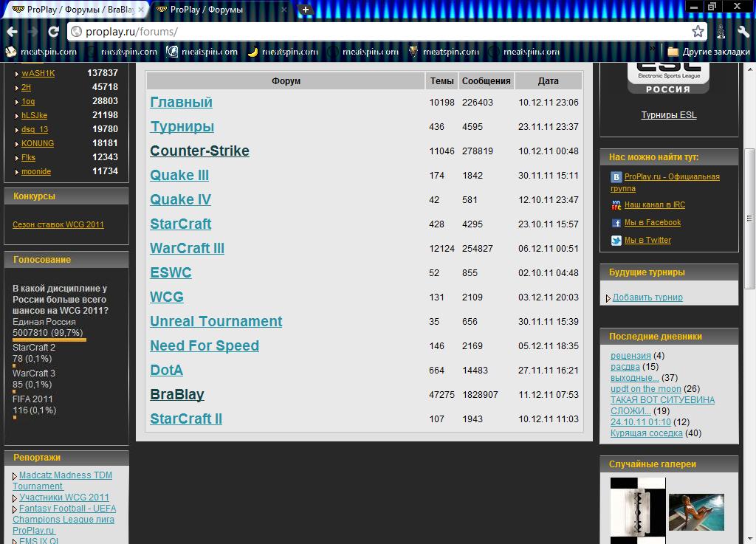Switch to the ProPlay / Форумы / BraBlay tab
This screenshot has width=756, height=544.
[x=77, y=9]
